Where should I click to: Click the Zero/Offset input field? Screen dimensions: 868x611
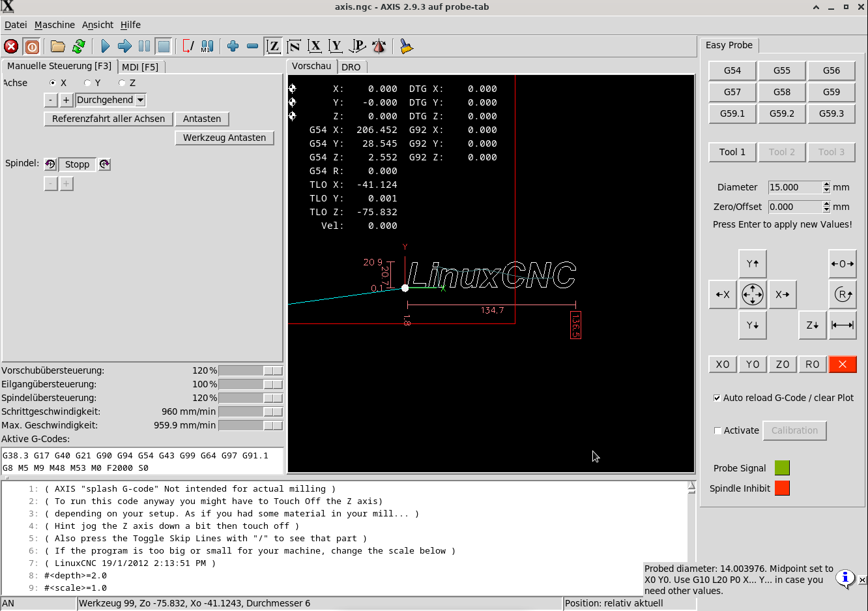pyautogui.click(x=796, y=207)
